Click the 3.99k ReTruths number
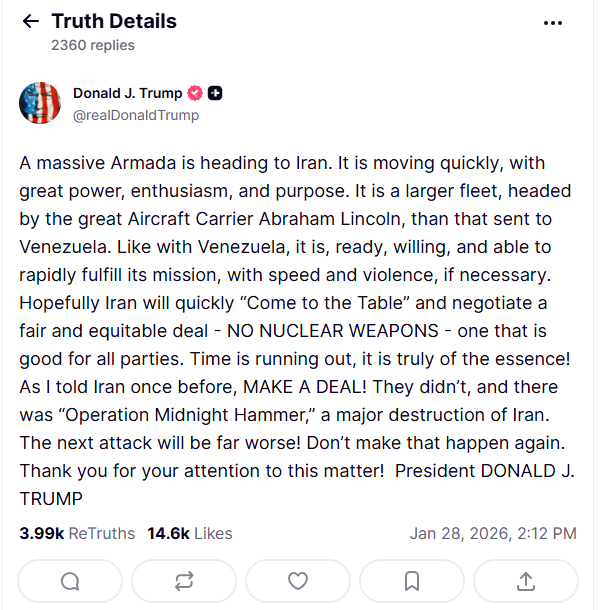600x610 pixels. coord(39,533)
